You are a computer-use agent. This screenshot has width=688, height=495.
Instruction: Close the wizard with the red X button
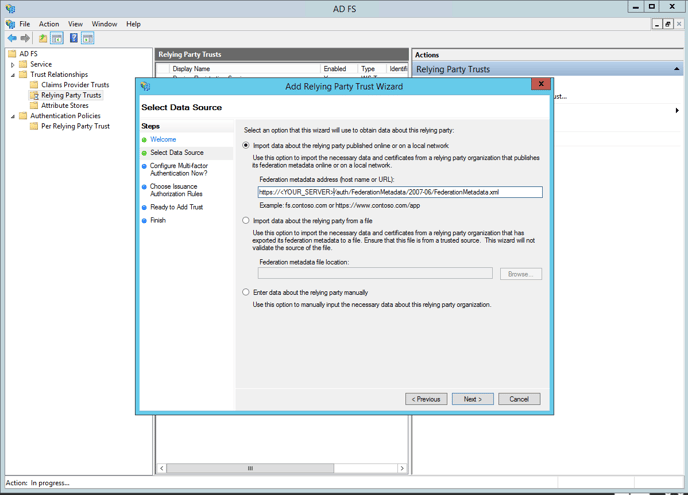(541, 84)
